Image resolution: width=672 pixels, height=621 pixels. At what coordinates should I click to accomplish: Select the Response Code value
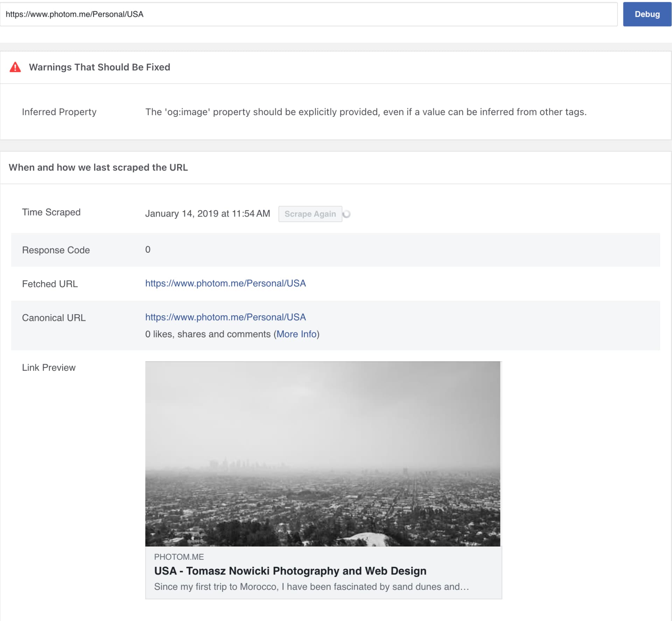click(148, 249)
